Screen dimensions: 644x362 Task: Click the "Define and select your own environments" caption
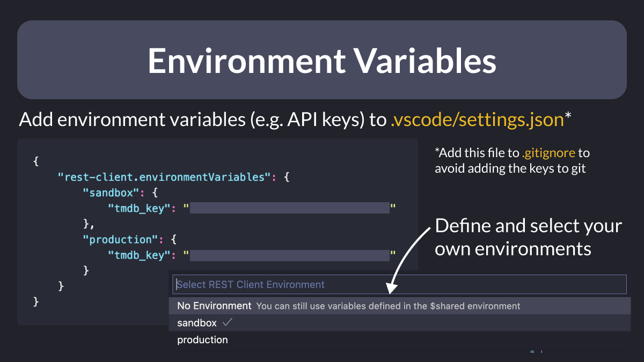coord(529,237)
